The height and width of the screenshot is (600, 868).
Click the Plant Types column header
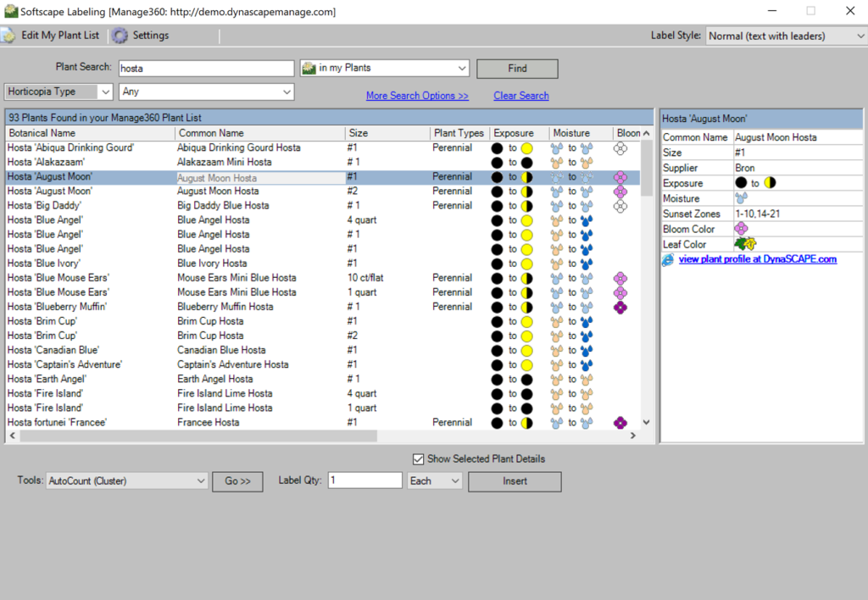point(459,133)
